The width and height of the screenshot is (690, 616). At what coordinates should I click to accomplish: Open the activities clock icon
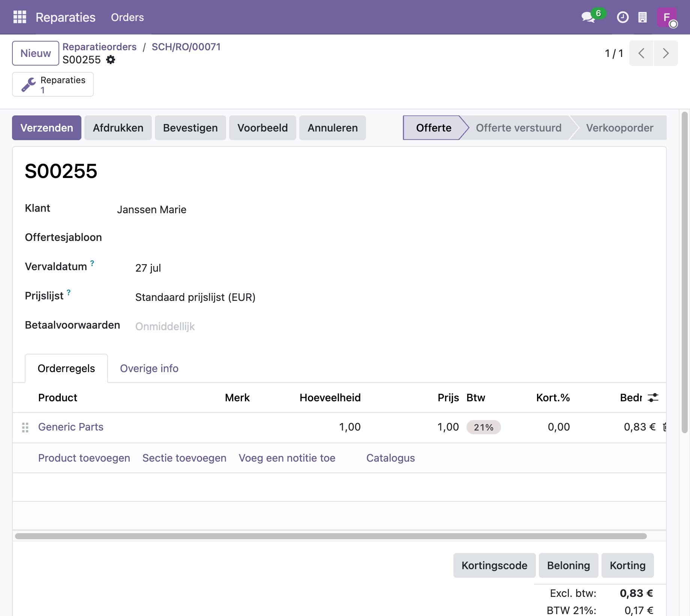click(x=622, y=17)
